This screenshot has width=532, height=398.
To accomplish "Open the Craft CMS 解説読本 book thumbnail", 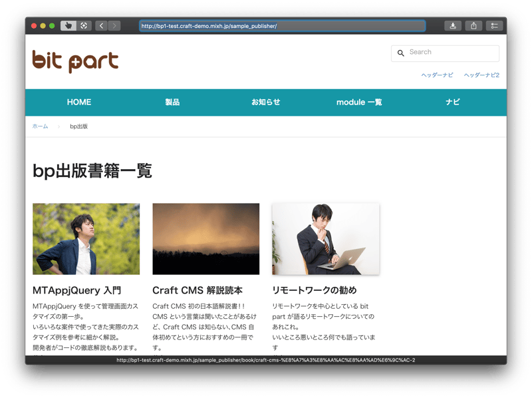I will [x=205, y=239].
